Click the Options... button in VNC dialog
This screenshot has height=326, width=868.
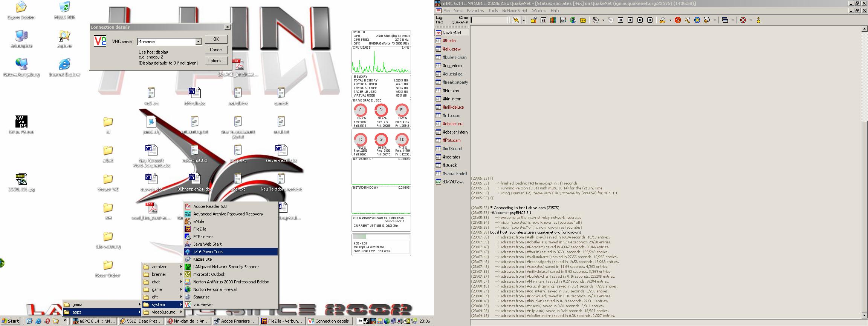[216, 61]
